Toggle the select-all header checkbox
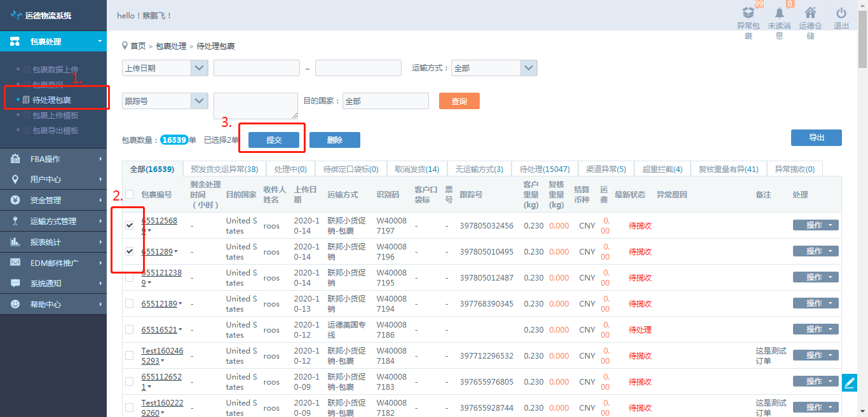The image size is (868, 417). (130, 194)
